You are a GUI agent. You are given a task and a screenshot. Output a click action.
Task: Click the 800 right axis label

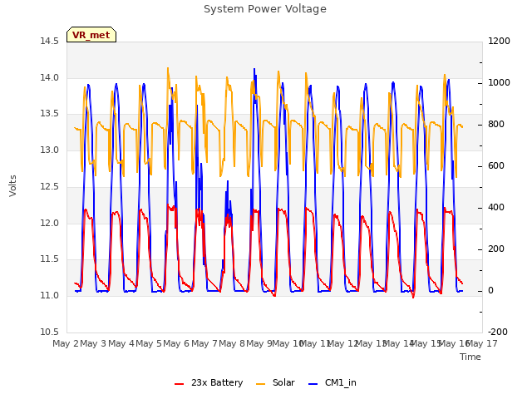[496, 125]
